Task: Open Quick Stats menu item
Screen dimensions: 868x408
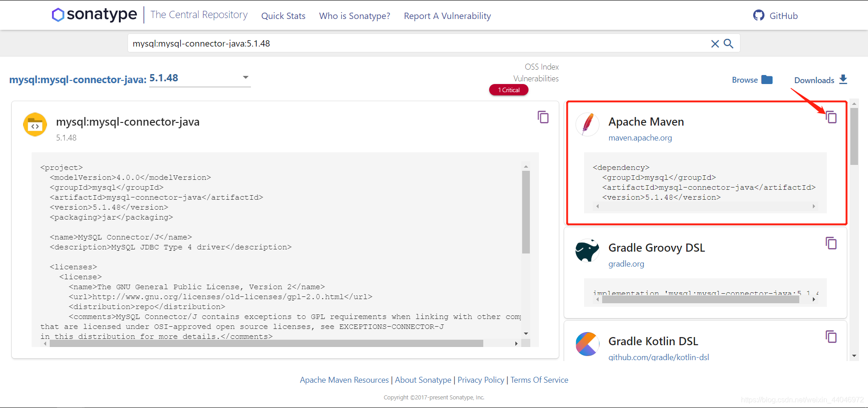Action: [283, 16]
